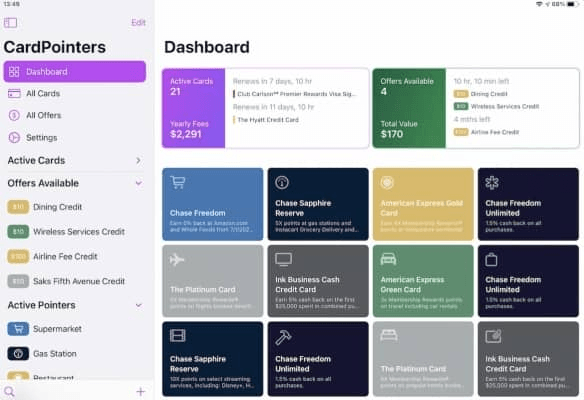Toggle the sidebar panel icon
The width and height of the screenshot is (584, 400).
click(10, 23)
